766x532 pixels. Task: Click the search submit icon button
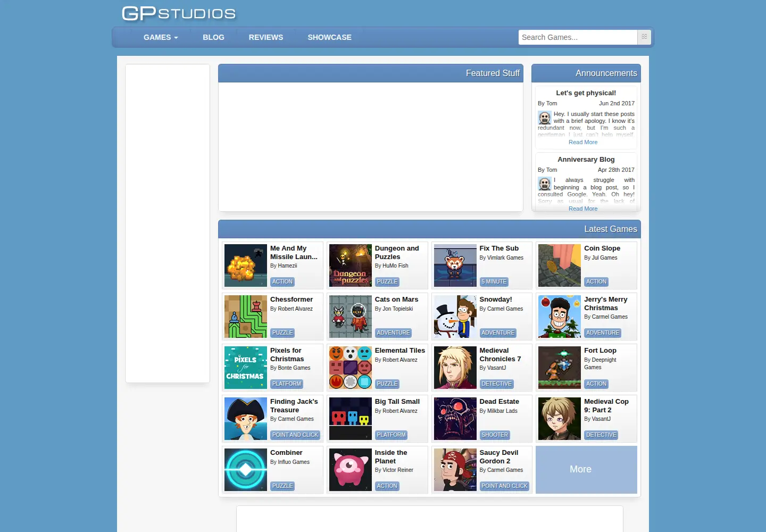644,37
